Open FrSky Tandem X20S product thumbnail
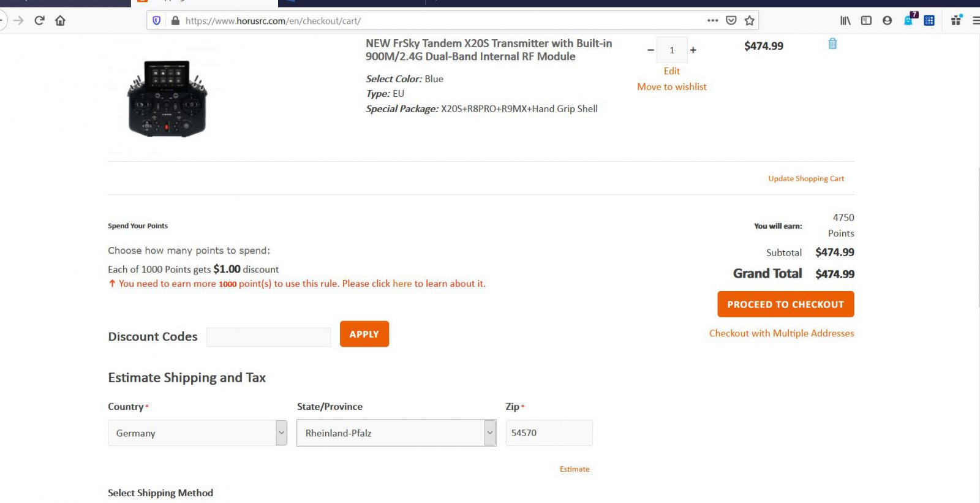Viewport: 980px width, 503px height. click(x=167, y=98)
